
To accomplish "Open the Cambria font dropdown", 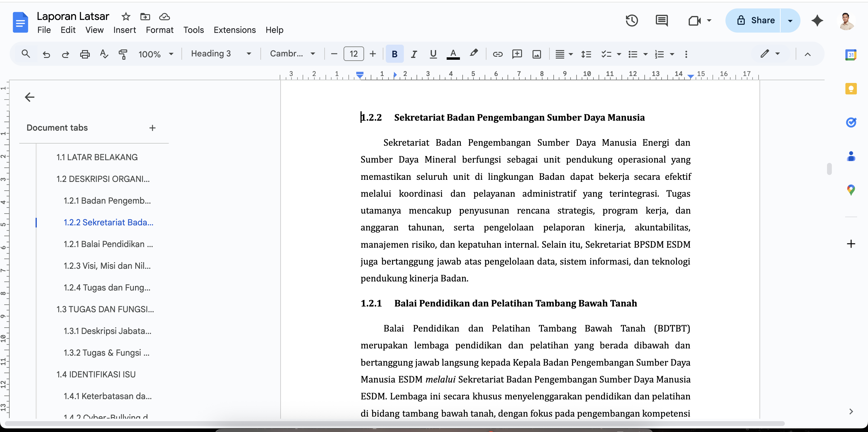I will point(292,54).
